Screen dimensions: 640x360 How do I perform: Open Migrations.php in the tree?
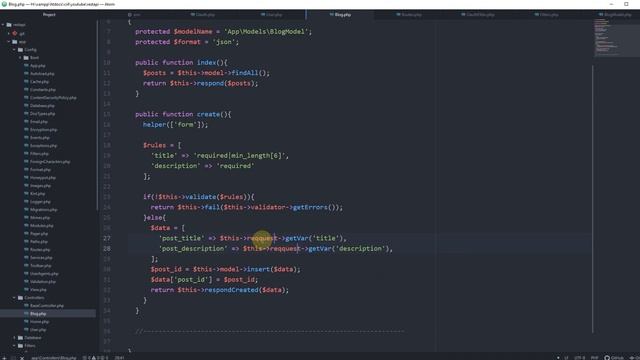tap(44, 210)
